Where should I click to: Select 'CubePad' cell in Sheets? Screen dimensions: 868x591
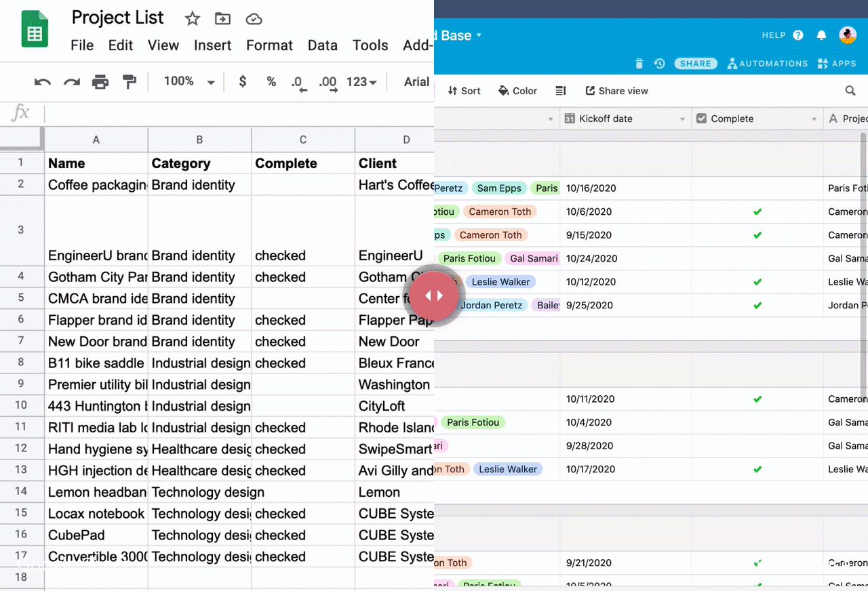[96, 535]
